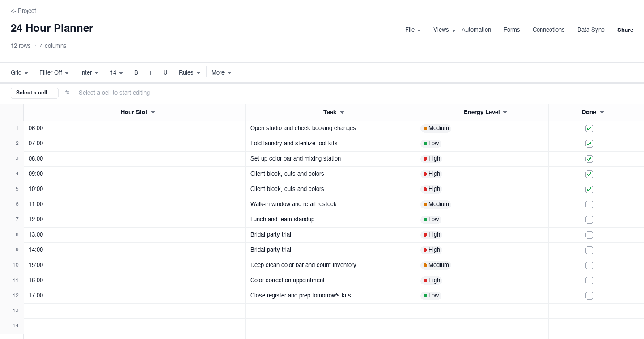Select the 09:00 hour slot cell
Screen dimensions: 644x339
pyautogui.click(x=134, y=174)
